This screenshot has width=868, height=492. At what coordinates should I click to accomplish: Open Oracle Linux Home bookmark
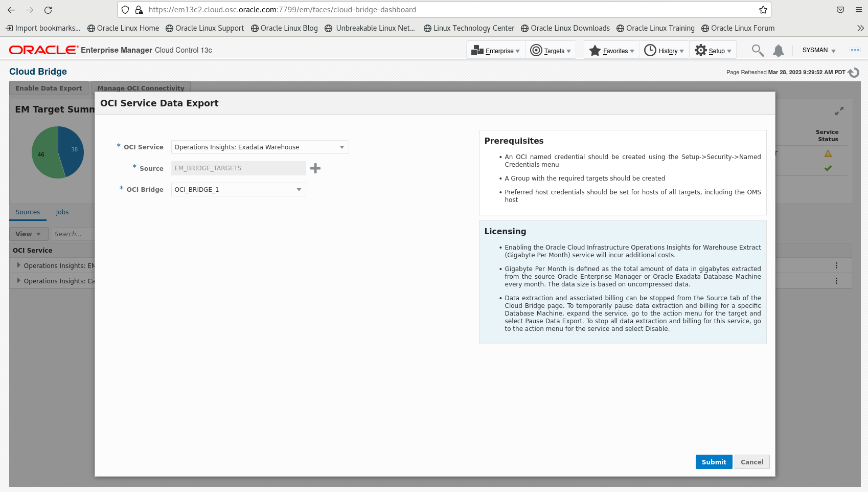coord(123,28)
